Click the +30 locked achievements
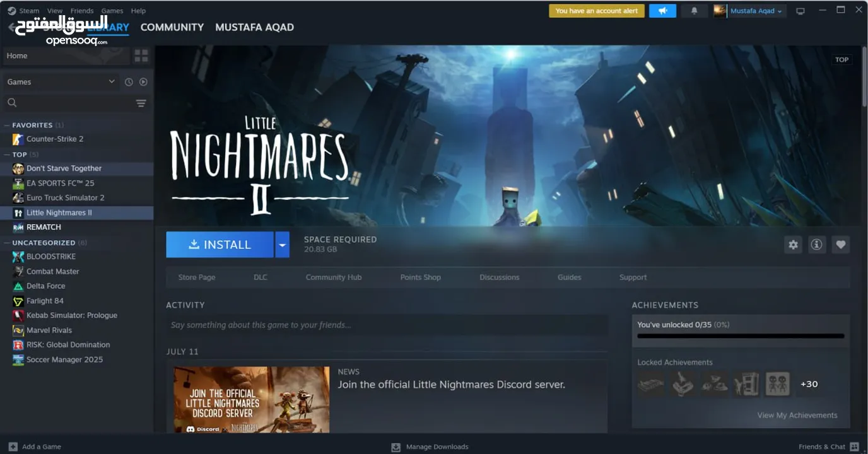The height and width of the screenshot is (454, 868). [x=809, y=384]
